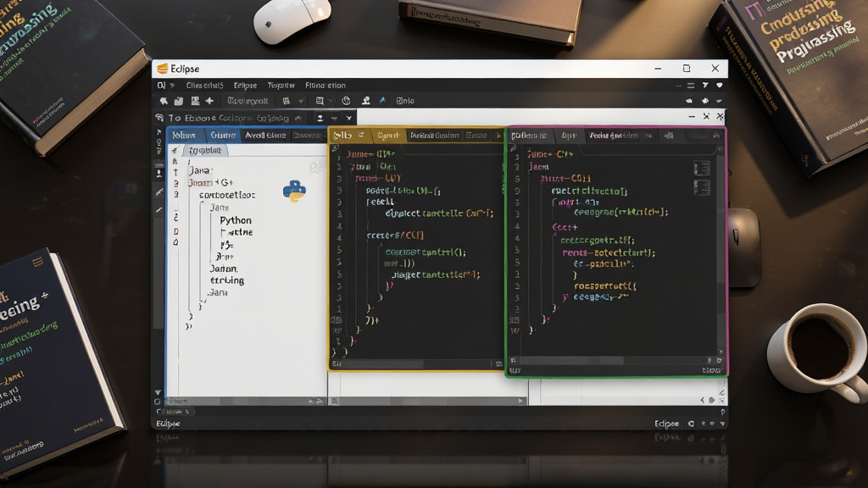Open the small down arrow beside the breadcrumb
Image resolution: width=868 pixels, height=488 pixels.
click(x=334, y=118)
